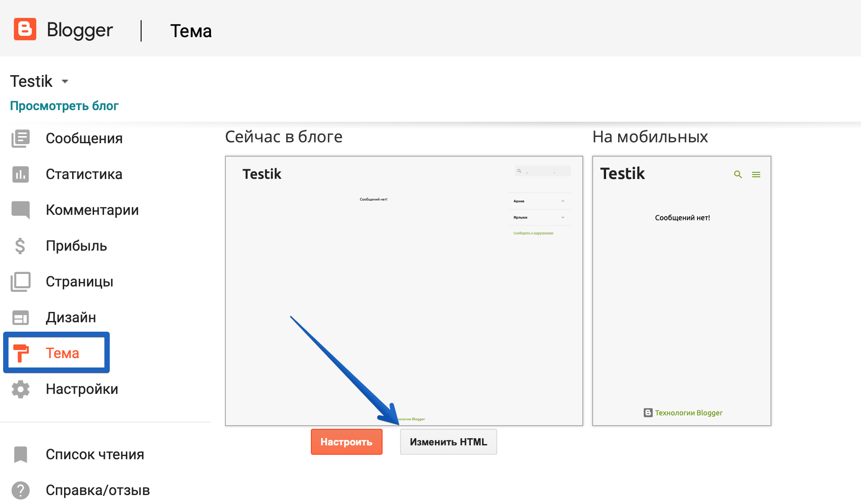Open the Testik blog selector dropdown arrow

65,81
